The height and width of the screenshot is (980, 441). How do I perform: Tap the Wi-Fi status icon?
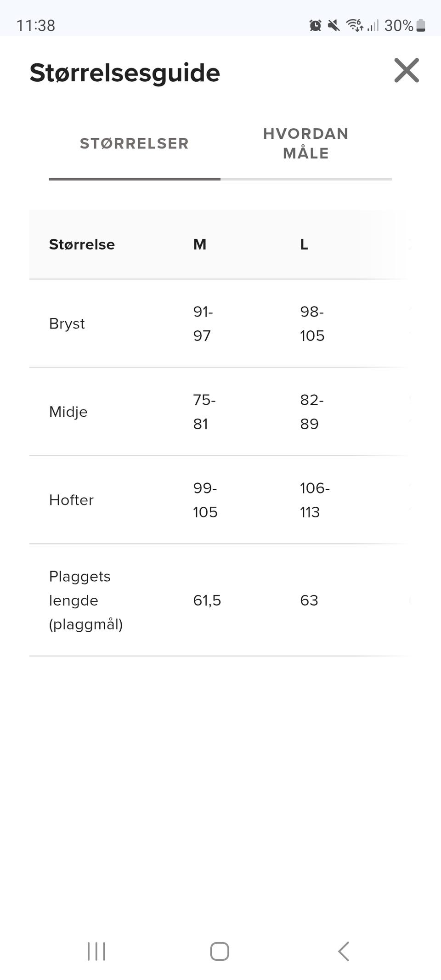(x=354, y=25)
